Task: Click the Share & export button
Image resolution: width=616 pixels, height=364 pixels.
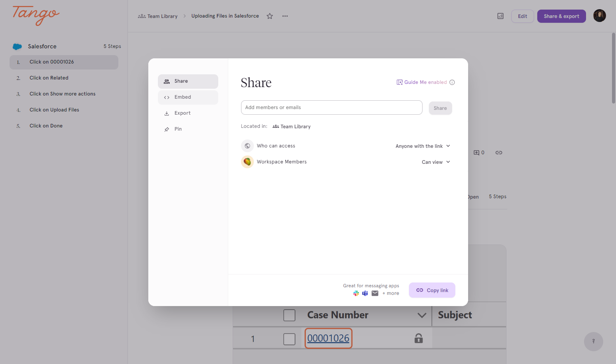Action: tap(562, 16)
